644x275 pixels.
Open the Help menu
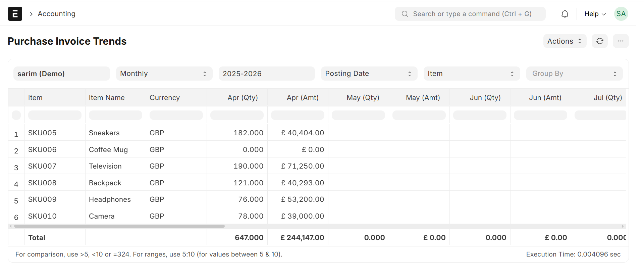595,14
